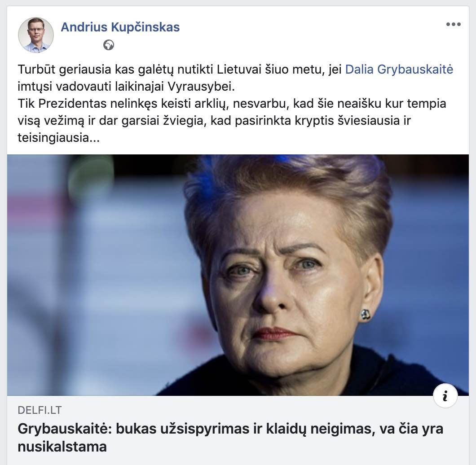Open the Delfi article preview photo
The image size is (476, 465).
(x=238, y=275)
